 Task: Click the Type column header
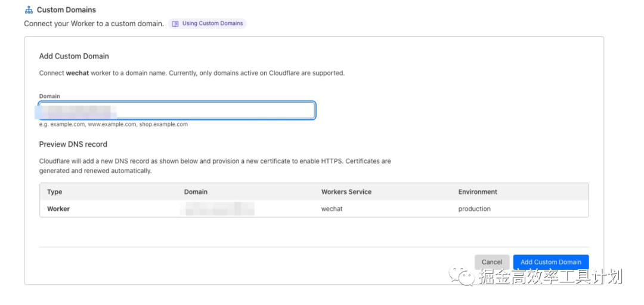coord(55,192)
